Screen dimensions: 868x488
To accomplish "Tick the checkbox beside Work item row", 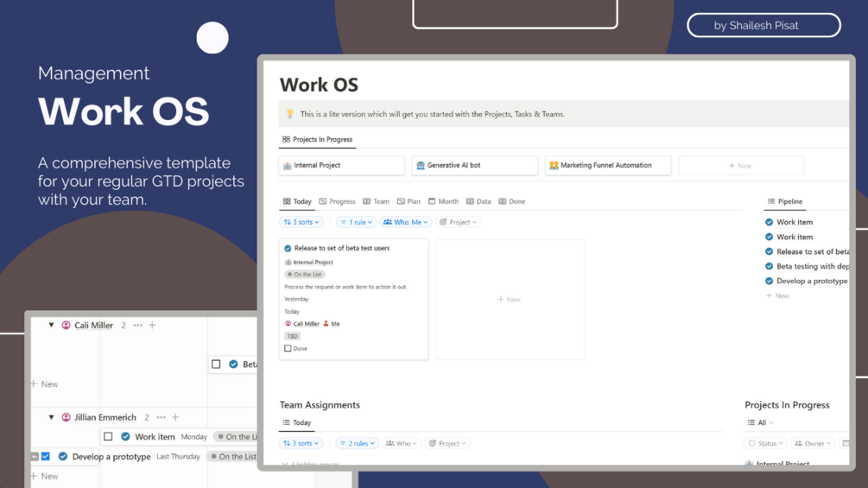I will tap(109, 436).
